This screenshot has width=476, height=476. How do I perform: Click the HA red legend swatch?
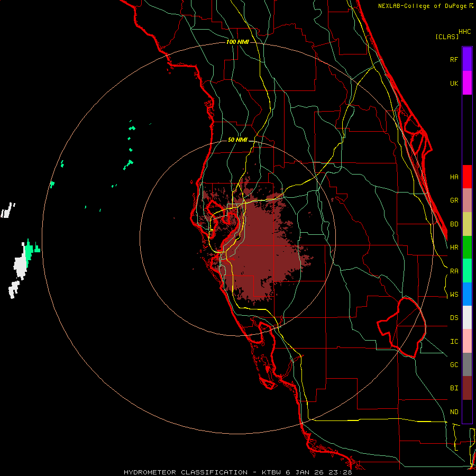(x=467, y=177)
